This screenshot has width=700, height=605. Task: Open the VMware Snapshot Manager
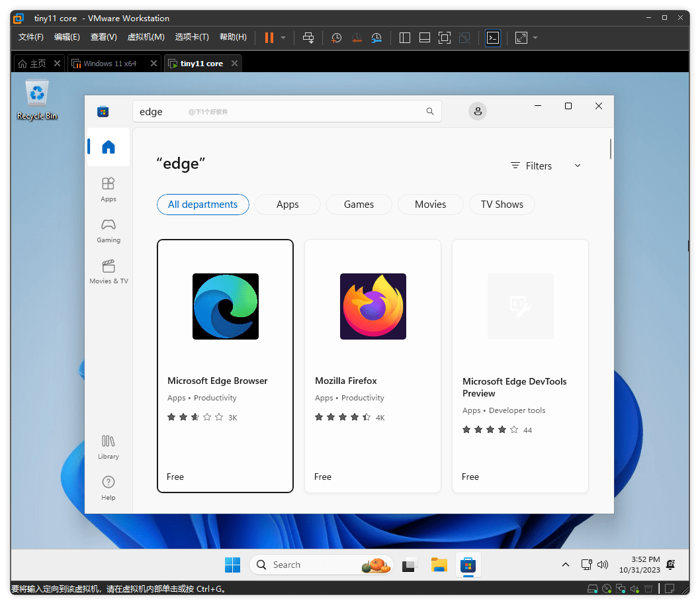[x=376, y=38]
